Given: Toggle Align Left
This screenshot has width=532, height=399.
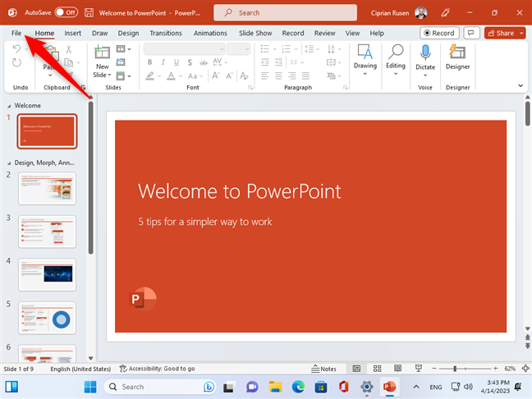Looking at the screenshot, I should (x=265, y=76).
